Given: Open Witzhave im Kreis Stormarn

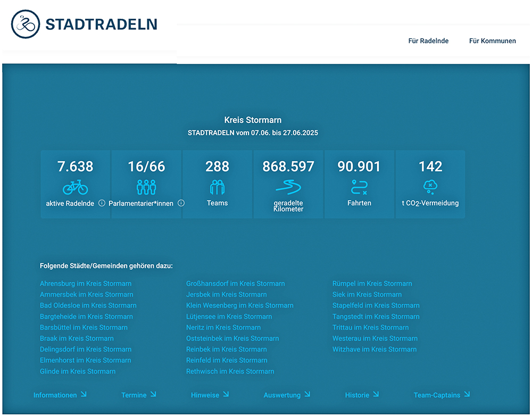Looking at the screenshot, I should 374,349.
